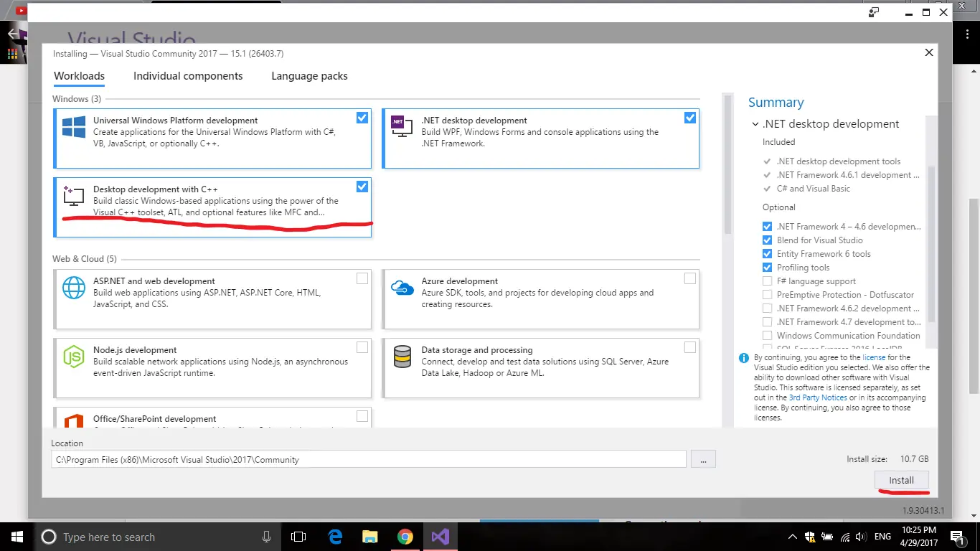The image size is (980, 551).
Task: Click the microphone icon in the taskbar search
Action: click(267, 537)
